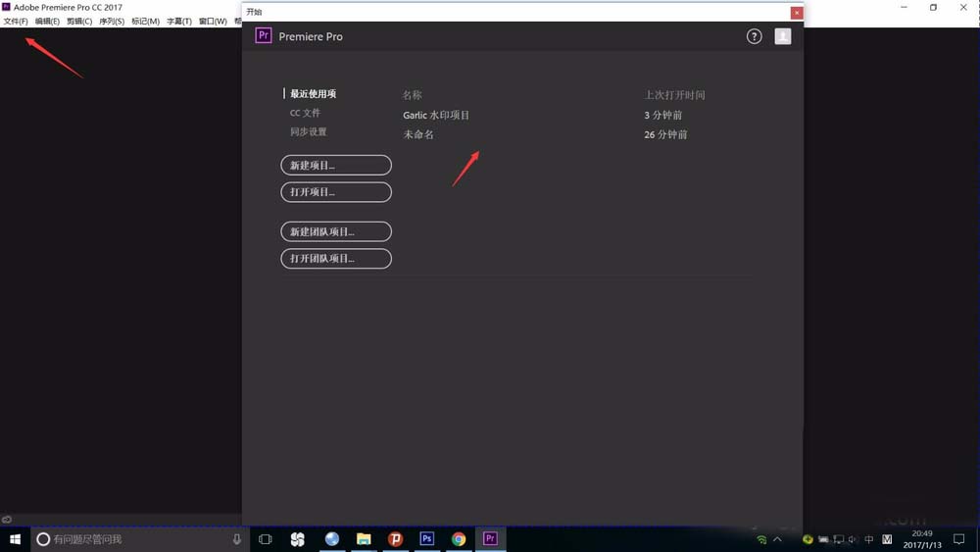This screenshot has height=552, width=980.
Task: Click Premiere Pro taskbar icon
Action: [x=491, y=539]
